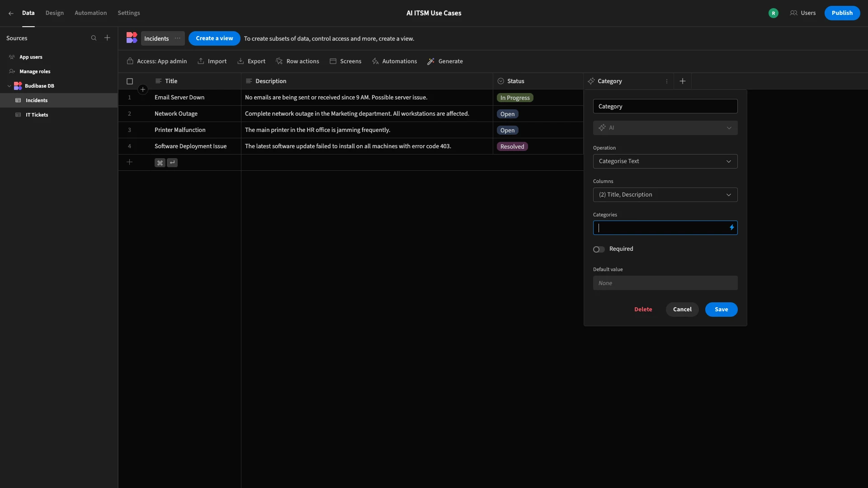Click the Manage roles icon in sidebar
The image size is (868, 488).
pyautogui.click(x=12, y=71)
